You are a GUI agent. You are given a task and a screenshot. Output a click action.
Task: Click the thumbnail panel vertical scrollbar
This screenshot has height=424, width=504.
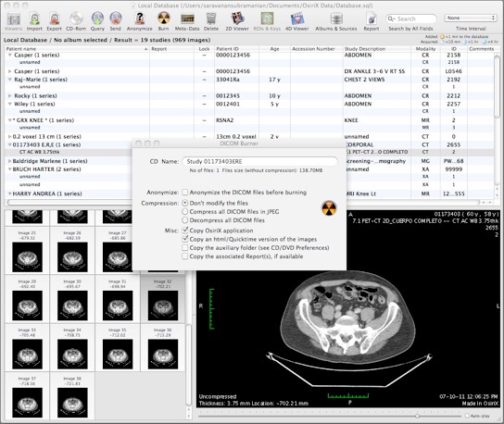pyautogui.click(x=189, y=365)
